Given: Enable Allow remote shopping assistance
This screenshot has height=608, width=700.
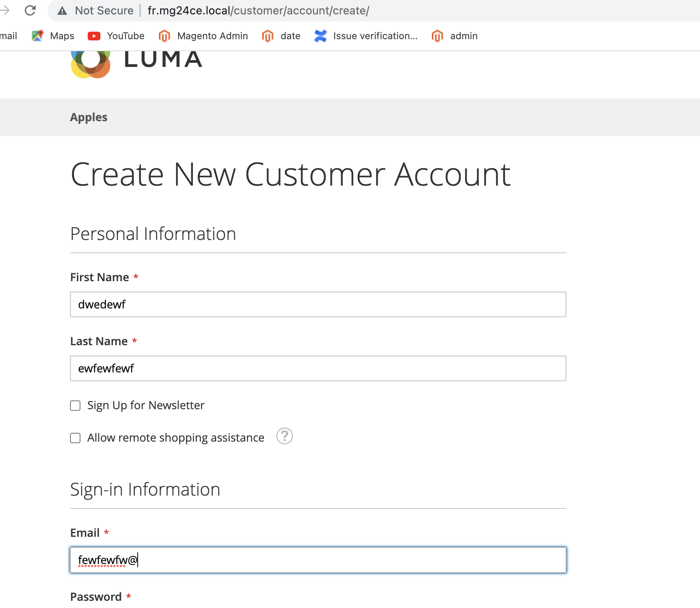Looking at the screenshot, I should click(x=75, y=438).
